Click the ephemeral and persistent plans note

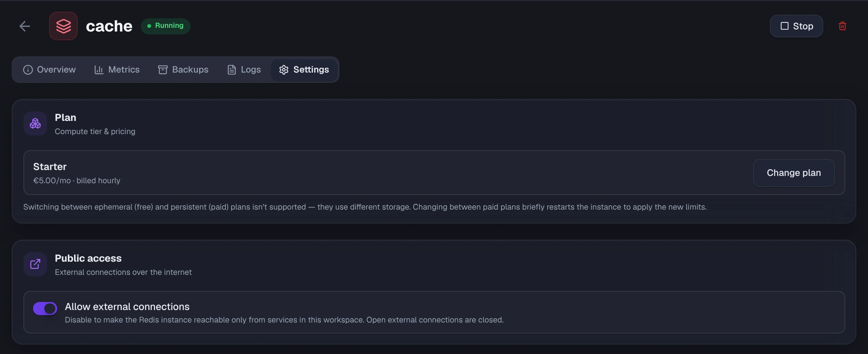coord(365,207)
